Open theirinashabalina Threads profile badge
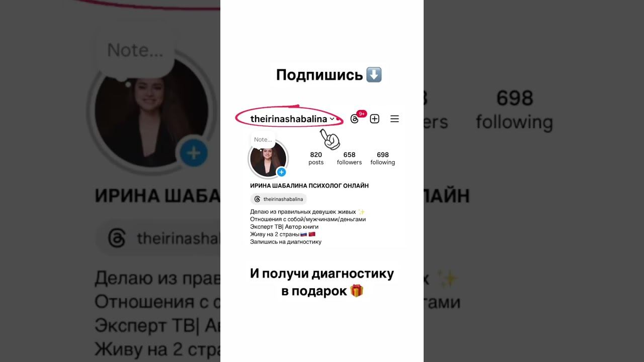This screenshot has width=644, height=362. 278,199
